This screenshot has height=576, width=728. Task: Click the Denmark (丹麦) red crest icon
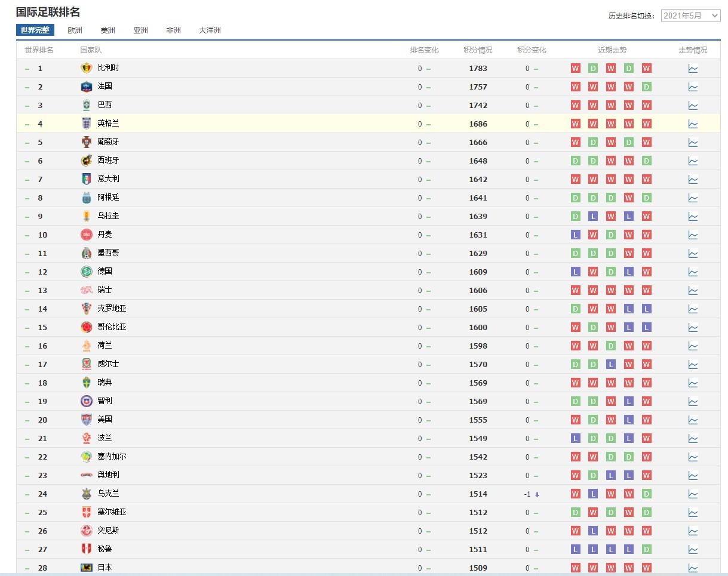(x=87, y=235)
